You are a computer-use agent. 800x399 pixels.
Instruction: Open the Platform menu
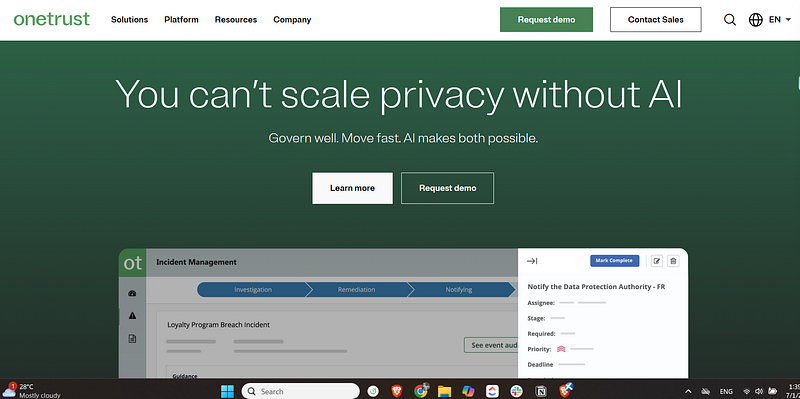point(181,20)
